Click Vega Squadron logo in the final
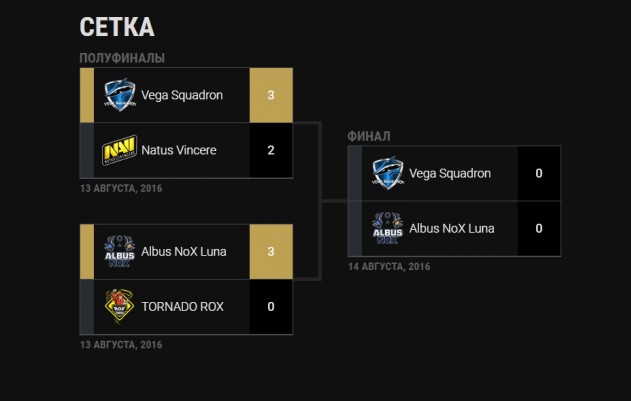Screen dimensions: 631x401 [388, 173]
